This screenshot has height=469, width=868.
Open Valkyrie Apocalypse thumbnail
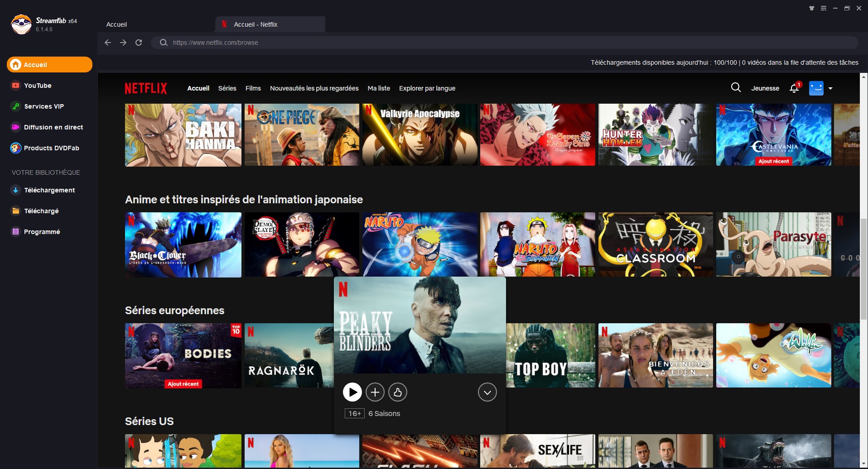pos(420,134)
